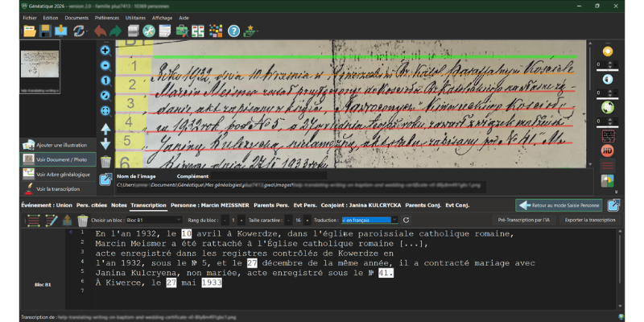Delete the image with the trash icon

click(105, 162)
